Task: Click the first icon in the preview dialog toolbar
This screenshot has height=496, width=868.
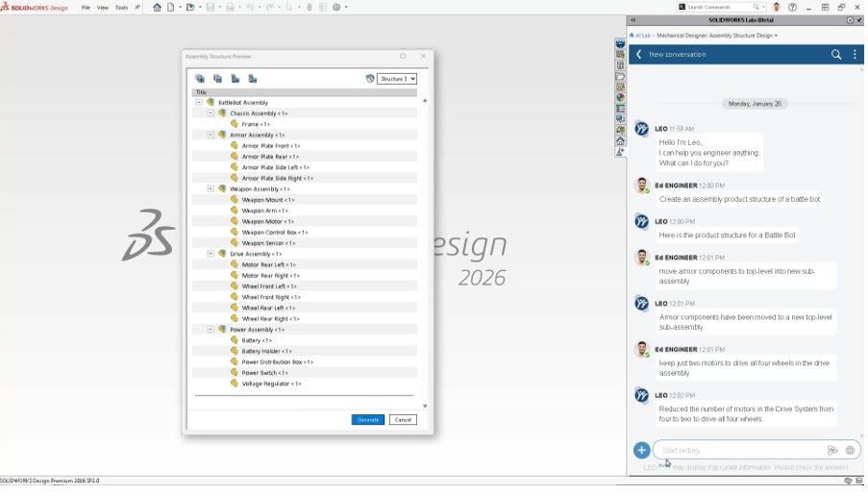Action: click(x=200, y=79)
